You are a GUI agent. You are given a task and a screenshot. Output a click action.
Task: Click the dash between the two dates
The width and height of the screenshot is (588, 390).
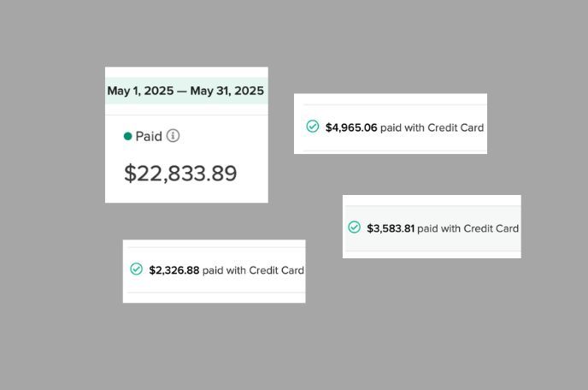coord(182,92)
